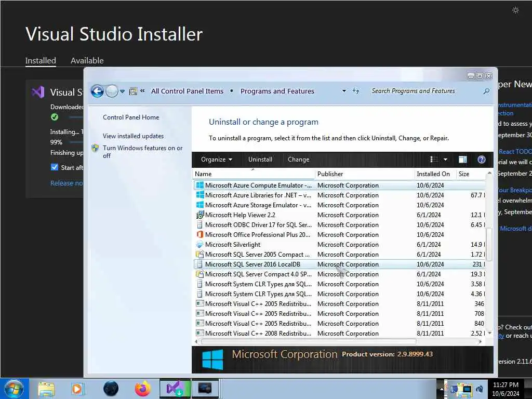
Task: Click 6/1/2024 date for Microsoft Silverlight
Action: 429,244
